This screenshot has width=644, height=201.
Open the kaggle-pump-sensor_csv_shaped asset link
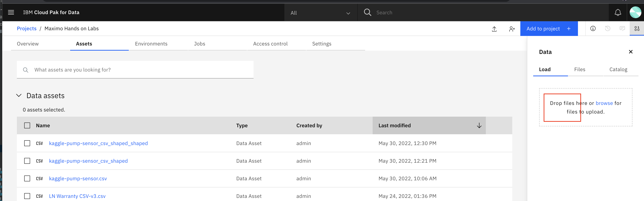(x=88, y=161)
